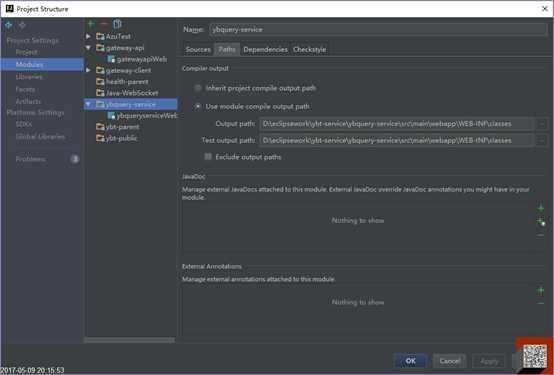The height and width of the screenshot is (375, 554).
Task: Switch to the Sources tab
Action: click(x=198, y=49)
